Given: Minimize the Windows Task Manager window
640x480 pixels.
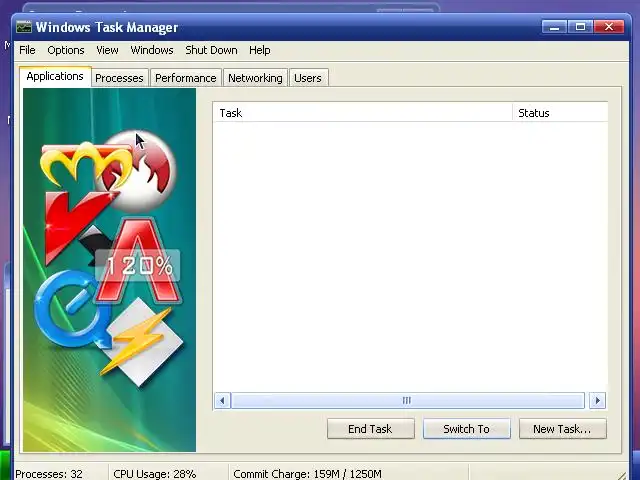Looking at the screenshot, I should 554,27.
